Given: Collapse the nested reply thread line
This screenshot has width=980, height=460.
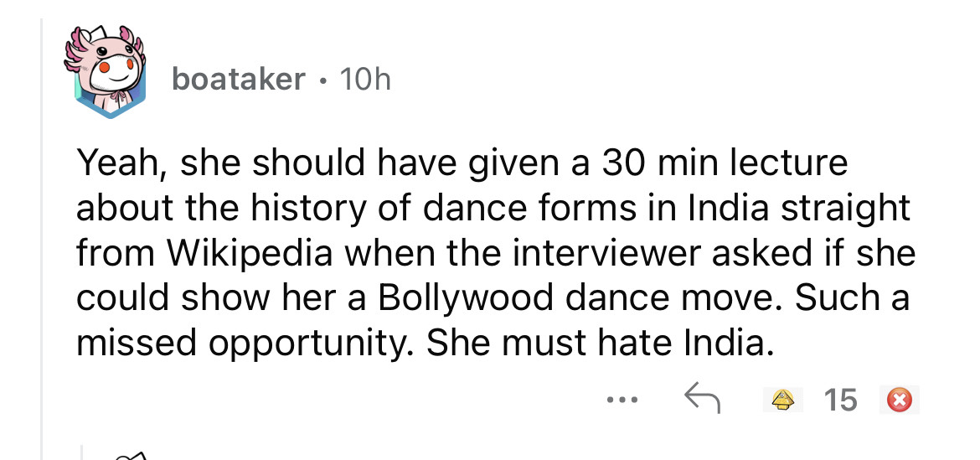Looking at the screenshot, I should [82, 451].
